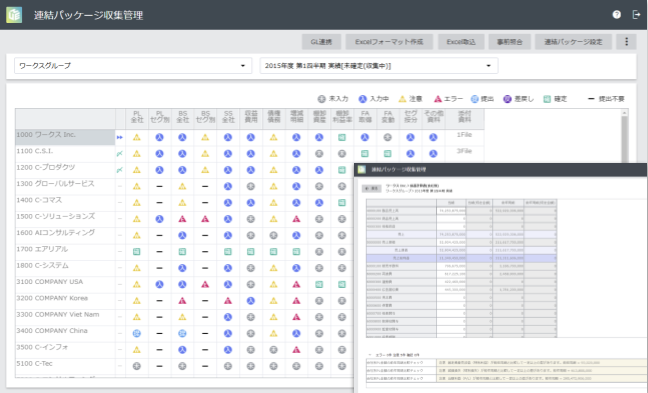Click FA変動 not-entered icon for 1000 ワークス Inc.
Viewport: 648px width, 393px height.
[387, 137]
